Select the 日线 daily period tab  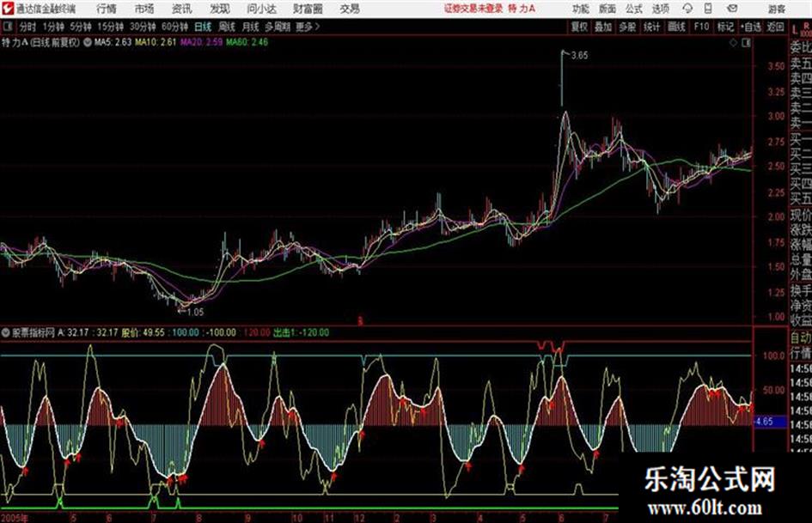click(x=203, y=27)
